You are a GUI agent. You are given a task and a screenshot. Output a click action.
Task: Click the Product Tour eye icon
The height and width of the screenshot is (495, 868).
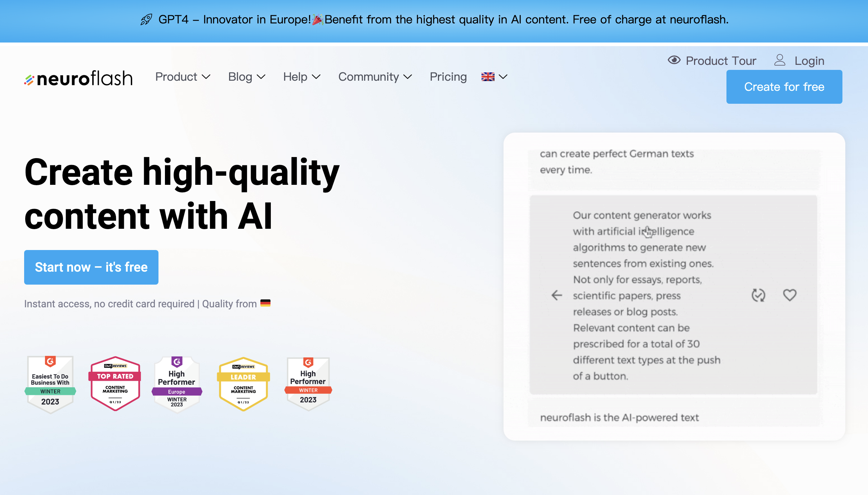(674, 60)
